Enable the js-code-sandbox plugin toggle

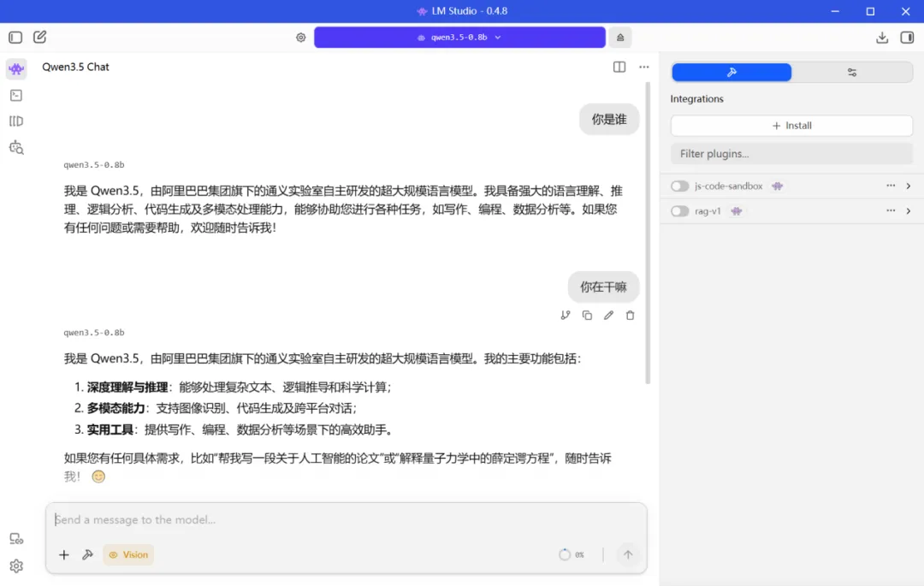tap(679, 186)
